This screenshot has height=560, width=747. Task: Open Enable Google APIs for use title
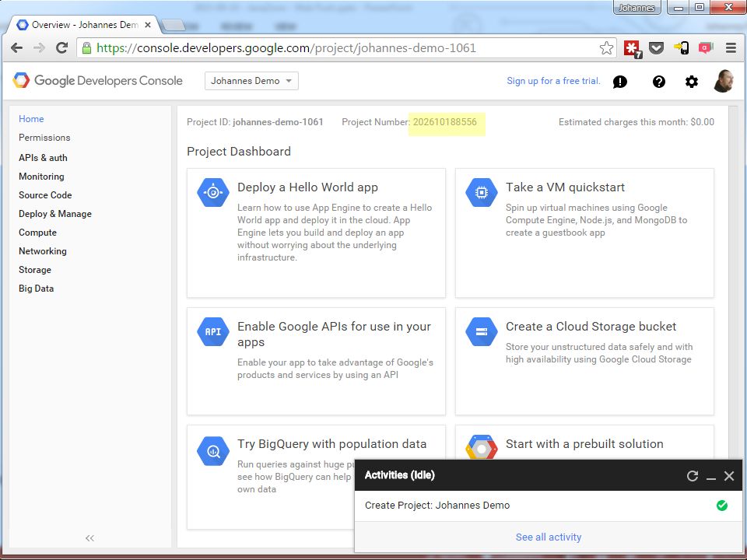(334, 334)
